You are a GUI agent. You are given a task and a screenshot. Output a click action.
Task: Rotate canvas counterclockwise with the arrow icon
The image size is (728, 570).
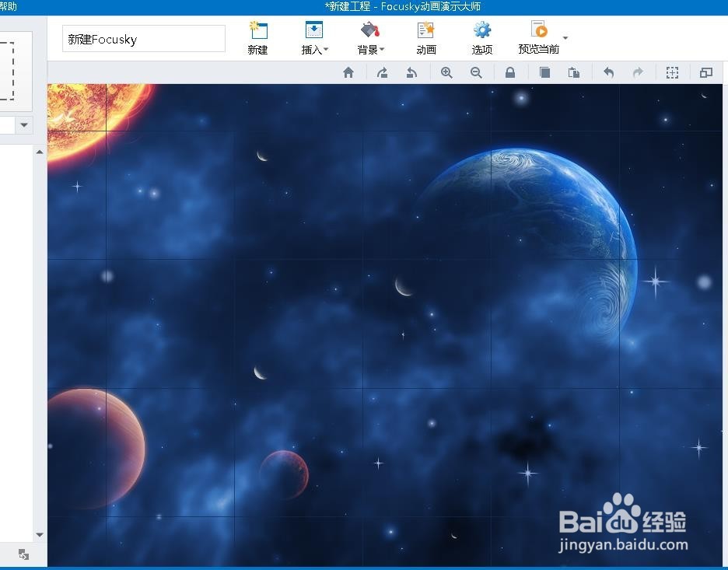(x=412, y=72)
